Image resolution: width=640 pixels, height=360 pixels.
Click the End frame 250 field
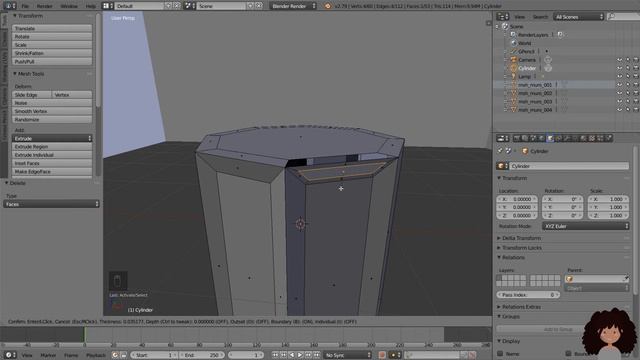[202, 355]
